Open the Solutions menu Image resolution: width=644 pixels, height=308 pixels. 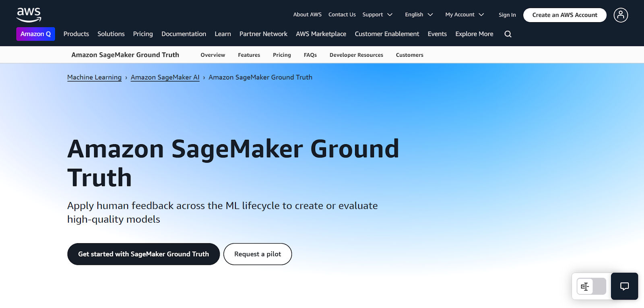(111, 34)
